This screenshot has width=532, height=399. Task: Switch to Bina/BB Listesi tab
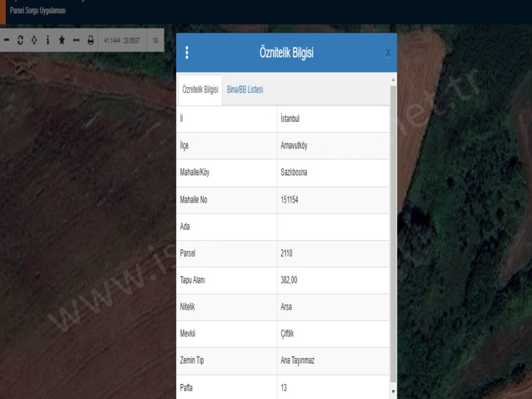pyautogui.click(x=245, y=89)
